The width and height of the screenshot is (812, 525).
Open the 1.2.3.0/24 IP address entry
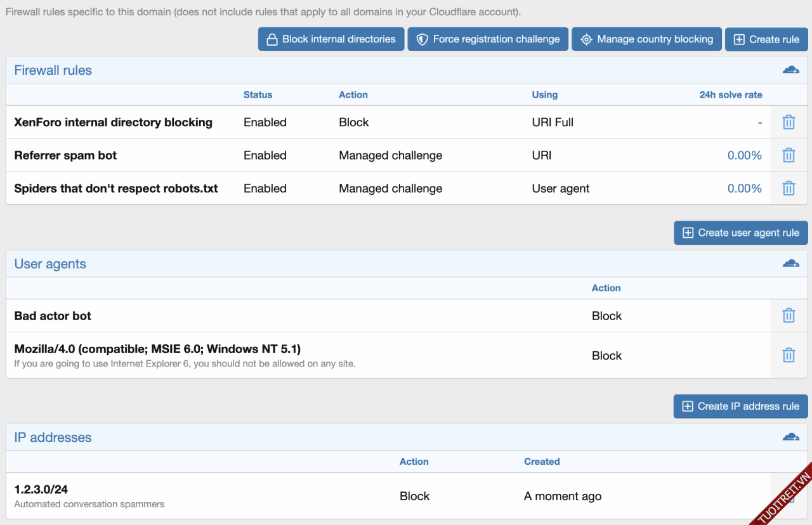[x=41, y=489]
